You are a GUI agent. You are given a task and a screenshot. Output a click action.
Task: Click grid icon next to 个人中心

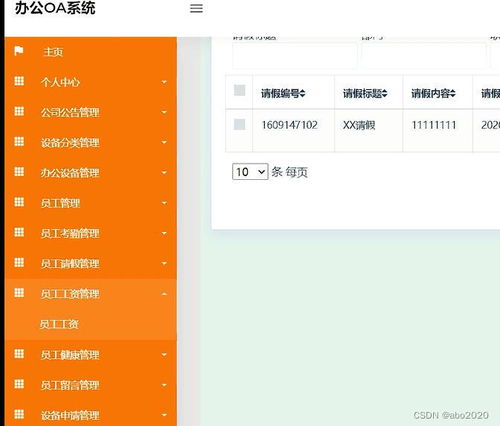point(19,81)
